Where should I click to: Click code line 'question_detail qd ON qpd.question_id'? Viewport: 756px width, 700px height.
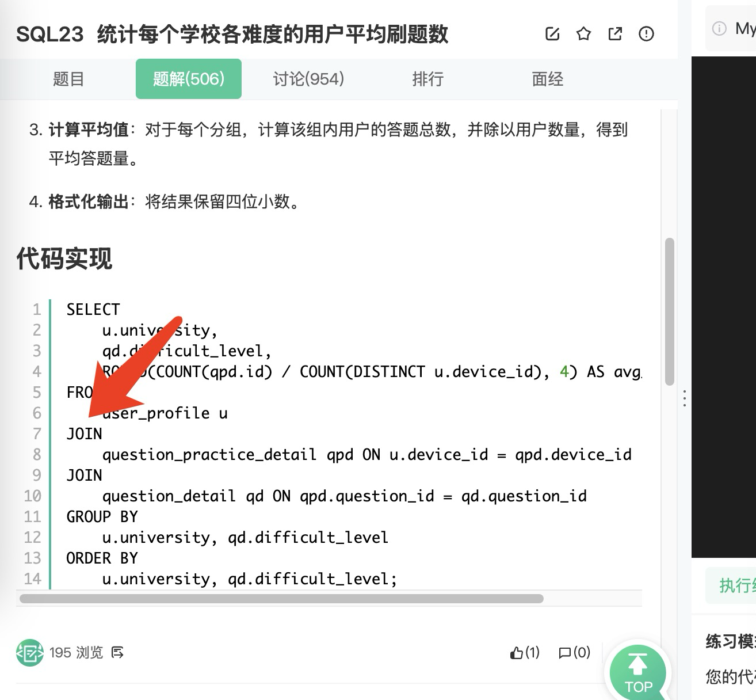coord(345,496)
